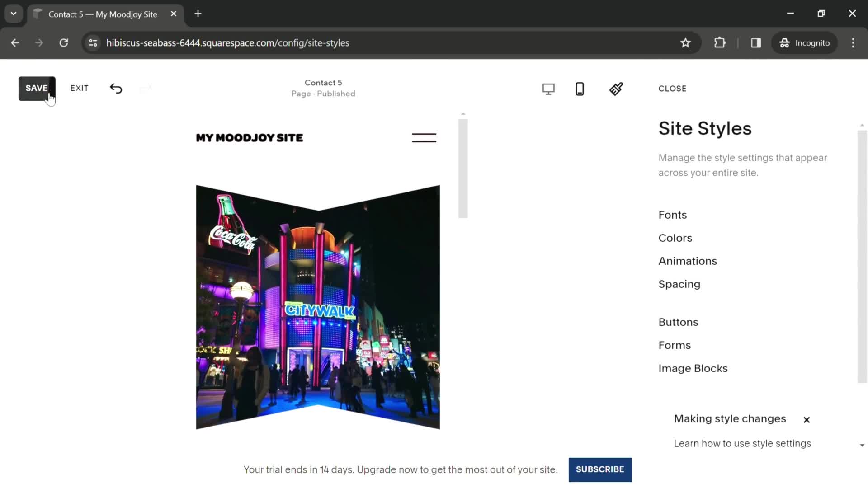The width and height of the screenshot is (868, 488).
Task: Click the address bar URL
Action: pyautogui.click(x=228, y=43)
